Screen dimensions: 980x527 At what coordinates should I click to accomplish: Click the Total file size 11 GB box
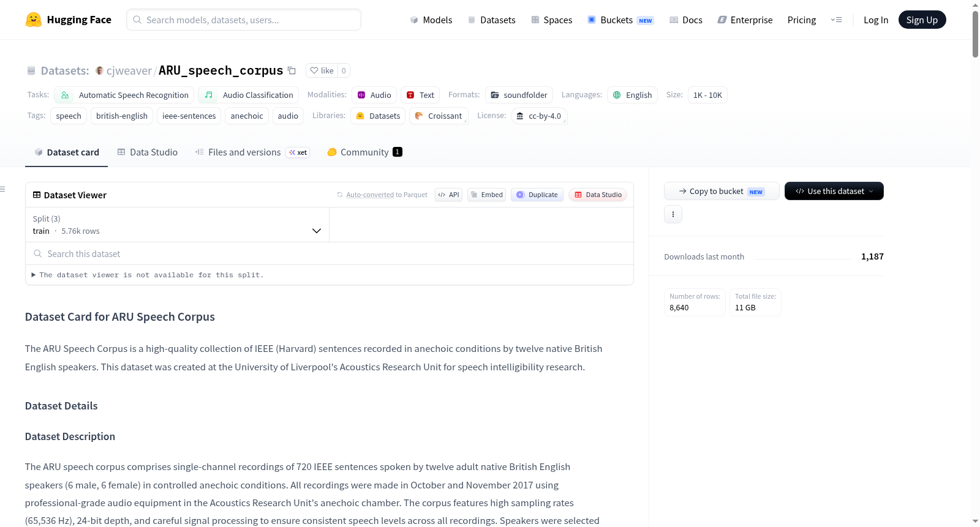coord(755,302)
